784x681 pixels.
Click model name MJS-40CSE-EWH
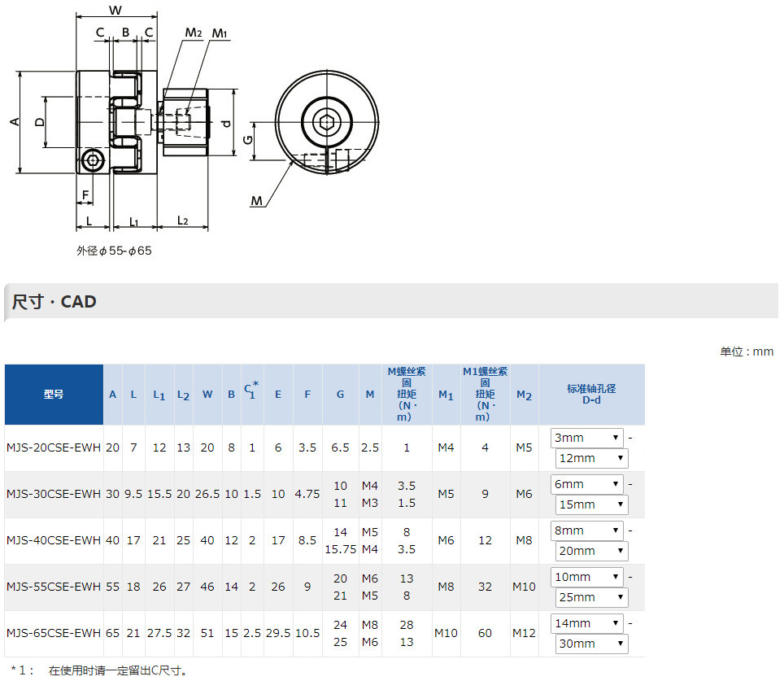click(54, 540)
